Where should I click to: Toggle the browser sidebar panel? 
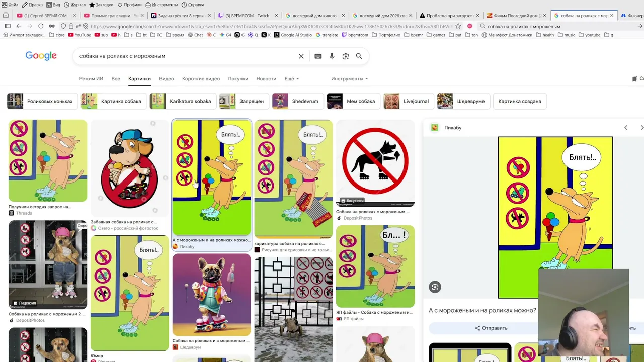click(x=8, y=26)
